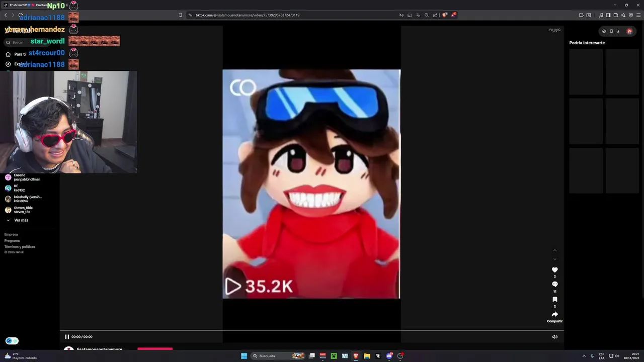This screenshot has width=644, height=362.
Task: Pause the TikTok video
Action: (67, 337)
